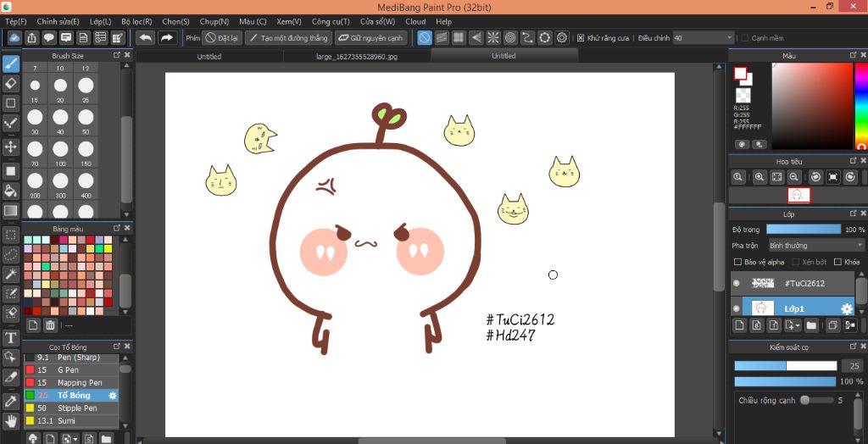
Task: Select the Lasso selection tool
Action: tap(11, 254)
